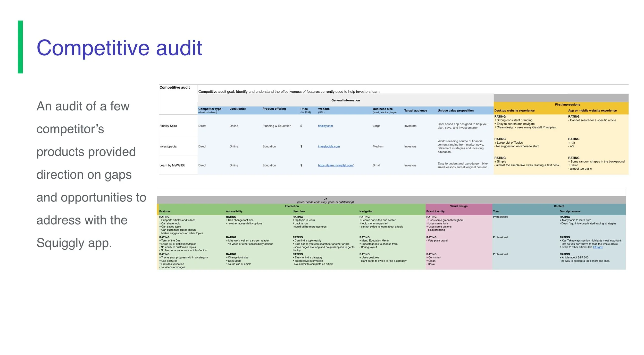Image resolution: width=644 pixels, height=355 pixels.
Task: Click the Competitor type column header
Action: tap(210, 109)
